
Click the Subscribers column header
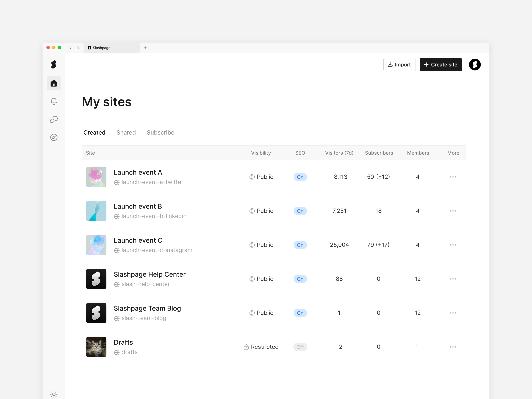tap(379, 153)
